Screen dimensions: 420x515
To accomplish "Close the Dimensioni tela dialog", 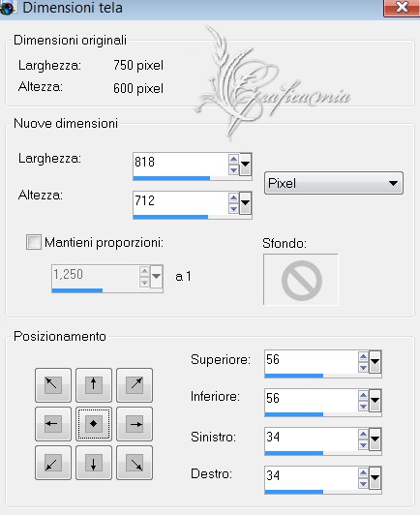I will pyautogui.click(x=402, y=7).
